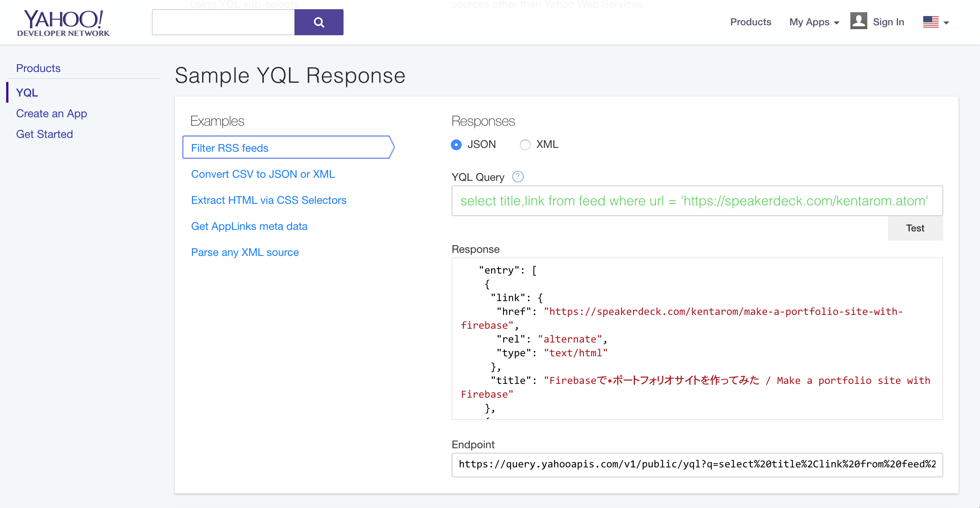Select the JSON response format
Screen dimensions: 980x508
(x=456, y=144)
